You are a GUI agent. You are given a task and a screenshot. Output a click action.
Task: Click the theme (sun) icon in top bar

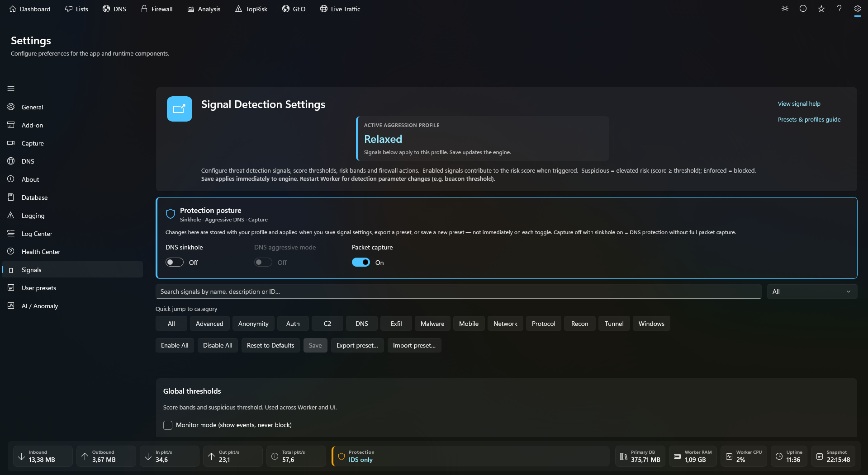point(785,9)
